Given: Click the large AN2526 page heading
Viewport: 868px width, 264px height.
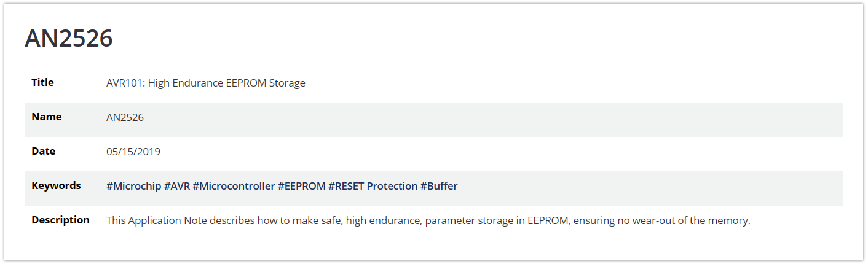Looking at the screenshot, I should coord(69,39).
